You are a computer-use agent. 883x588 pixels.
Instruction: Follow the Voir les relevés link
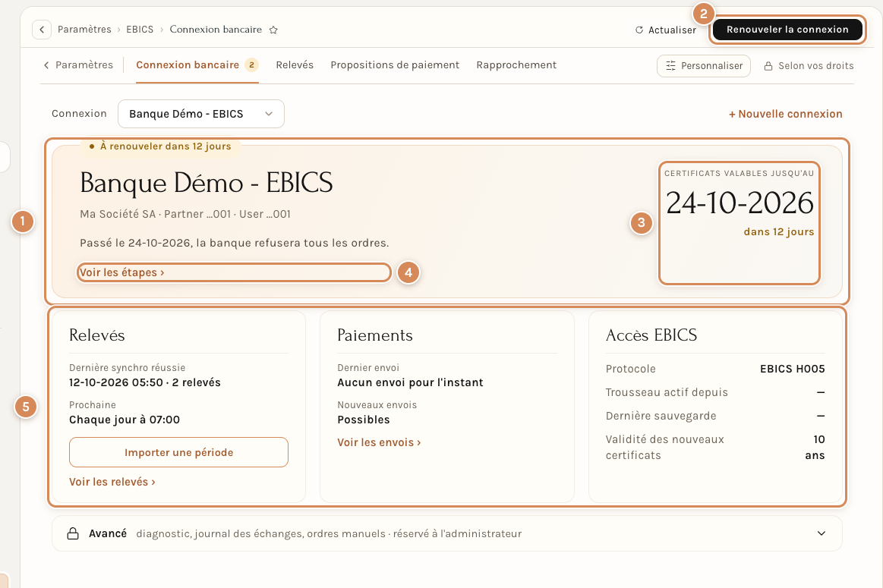[112, 482]
